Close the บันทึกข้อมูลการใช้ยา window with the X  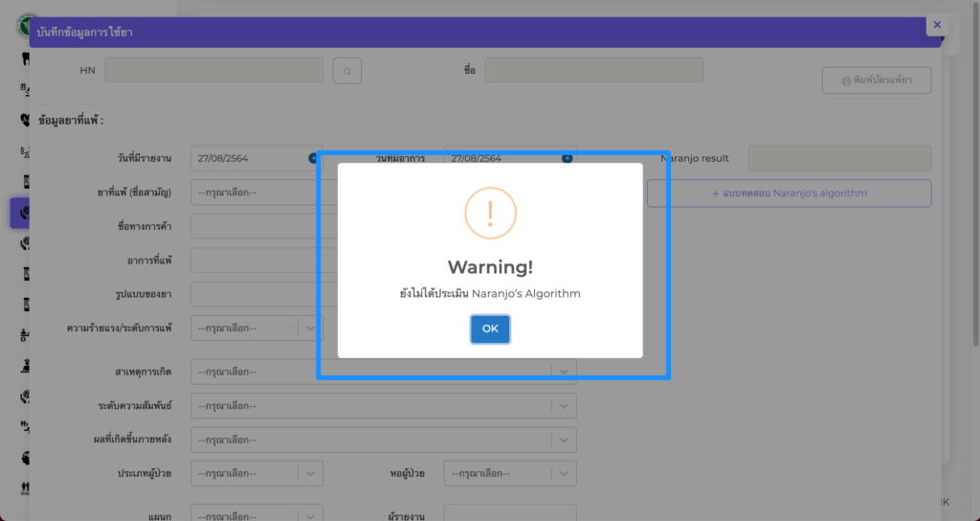[x=937, y=25]
